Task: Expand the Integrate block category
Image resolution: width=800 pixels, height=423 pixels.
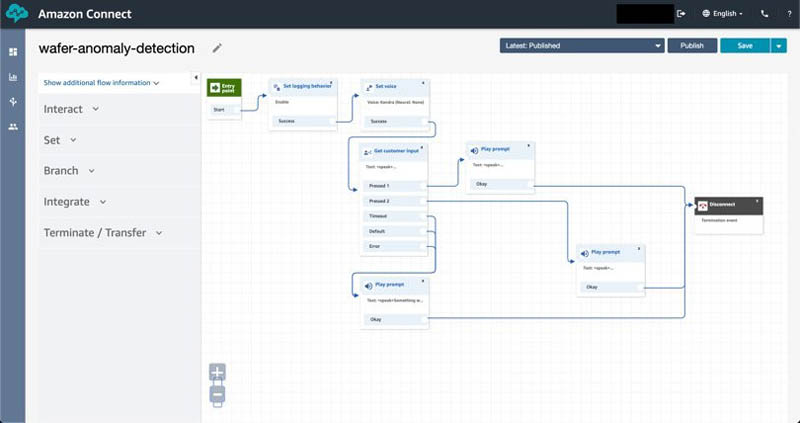Action: (x=75, y=202)
